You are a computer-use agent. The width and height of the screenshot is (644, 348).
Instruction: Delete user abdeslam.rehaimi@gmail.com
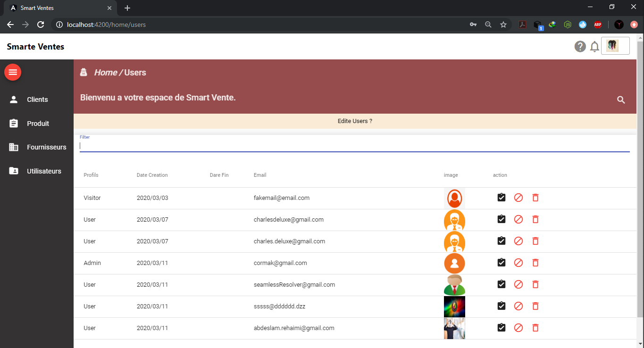[535, 328]
